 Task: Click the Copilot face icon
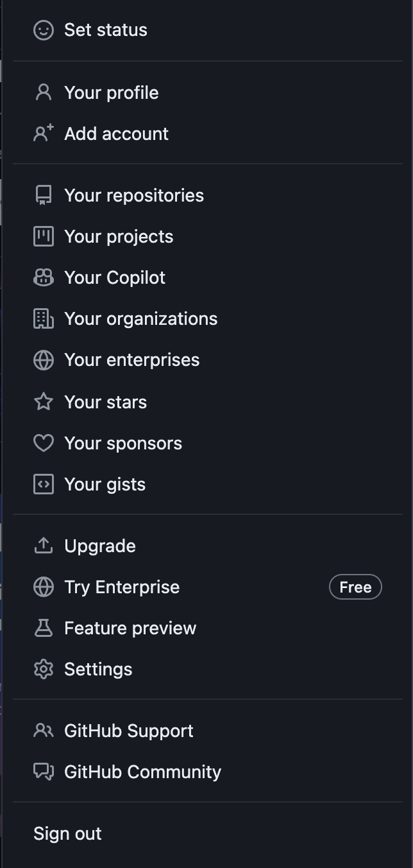click(44, 277)
